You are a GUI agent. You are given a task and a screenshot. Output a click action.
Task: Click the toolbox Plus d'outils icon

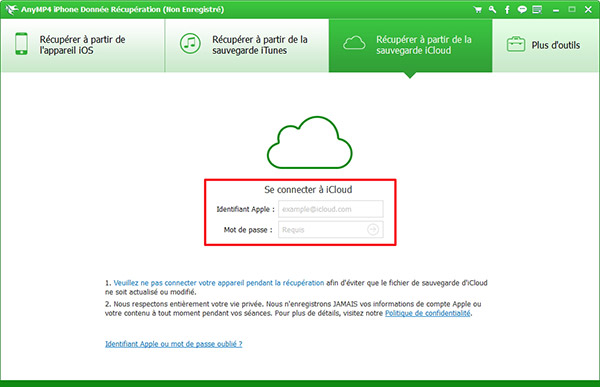(x=516, y=44)
